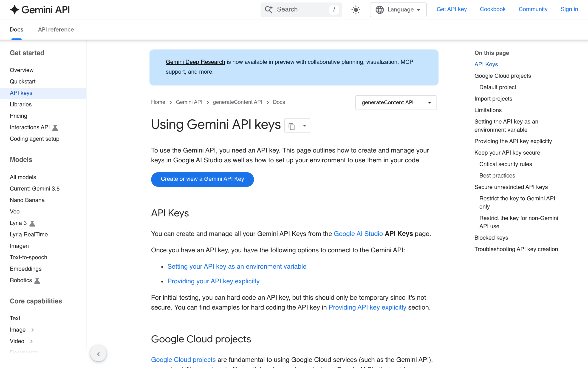Image resolution: width=588 pixels, height=368 pixels.
Task: Open Quickstart in the sidebar
Action: point(23,81)
